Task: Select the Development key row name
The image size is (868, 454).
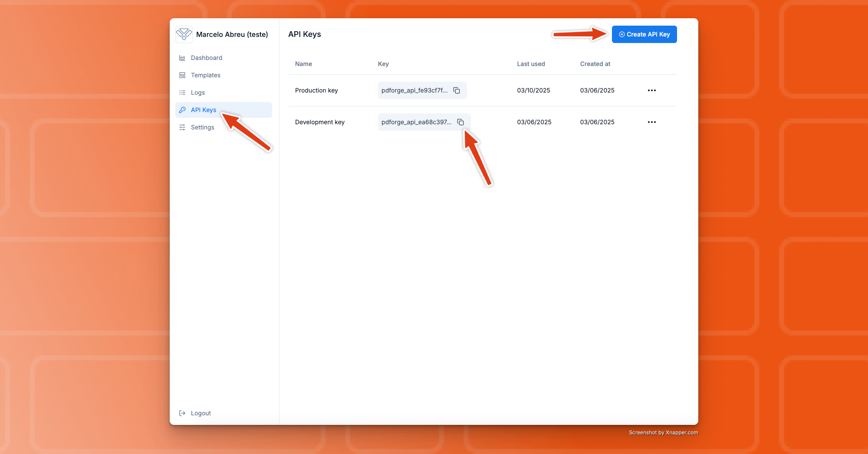Action: coord(320,122)
